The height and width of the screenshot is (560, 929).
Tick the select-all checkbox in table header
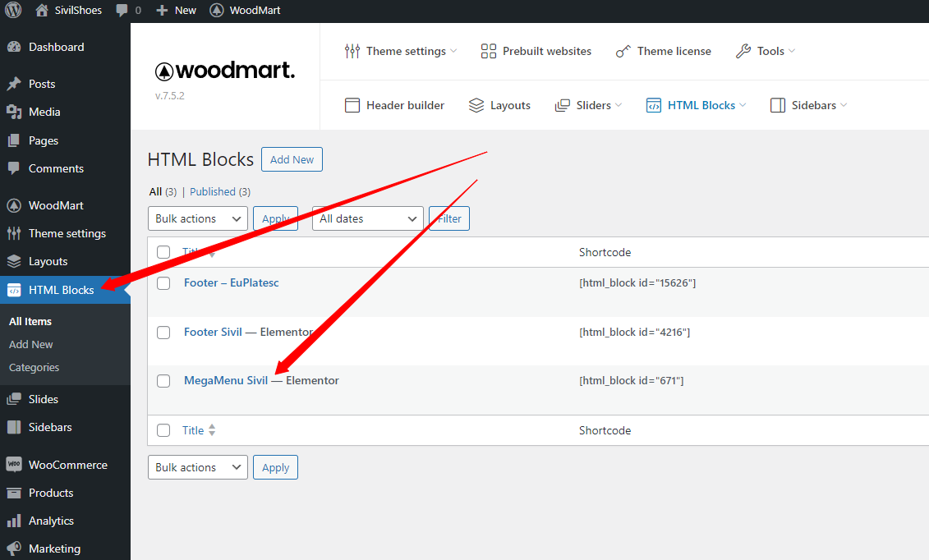pyautogui.click(x=163, y=252)
